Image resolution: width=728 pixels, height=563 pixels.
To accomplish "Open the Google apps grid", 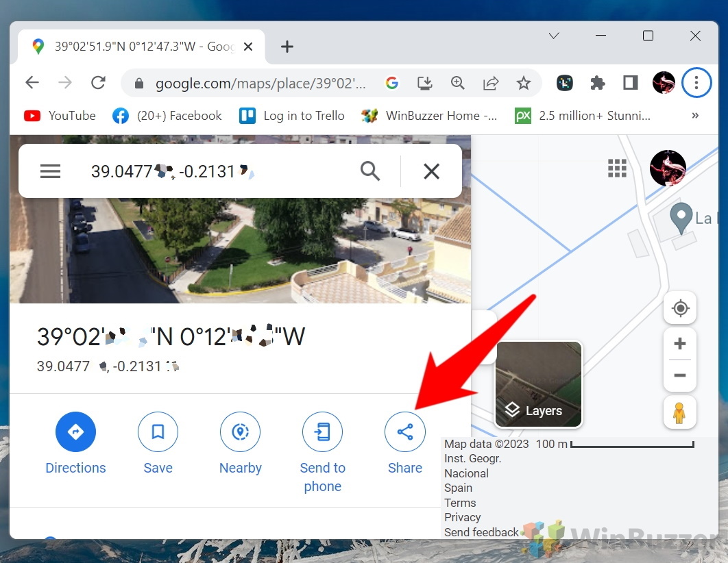I will click(x=617, y=168).
